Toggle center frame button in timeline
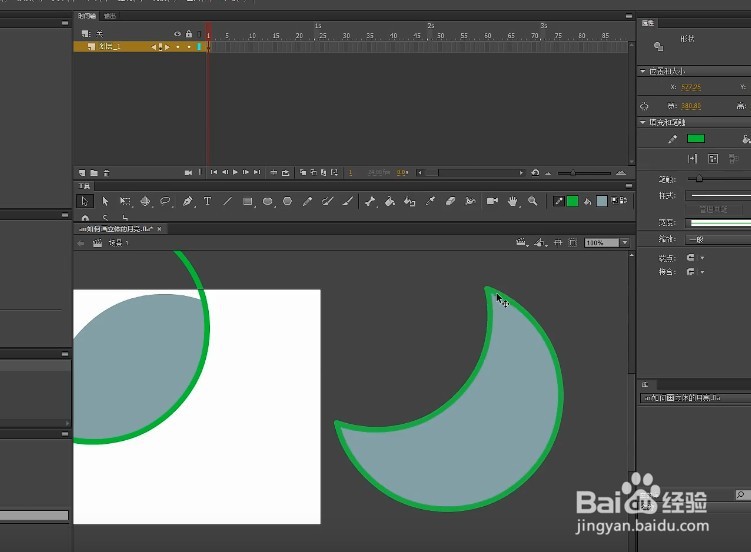This screenshot has width=751, height=552. [x=273, y=172]
